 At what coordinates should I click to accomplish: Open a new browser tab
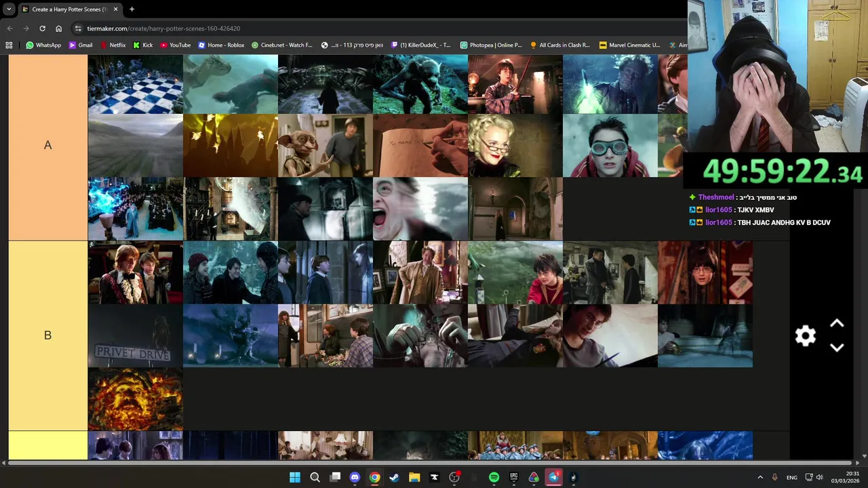(x=132, y=9)
